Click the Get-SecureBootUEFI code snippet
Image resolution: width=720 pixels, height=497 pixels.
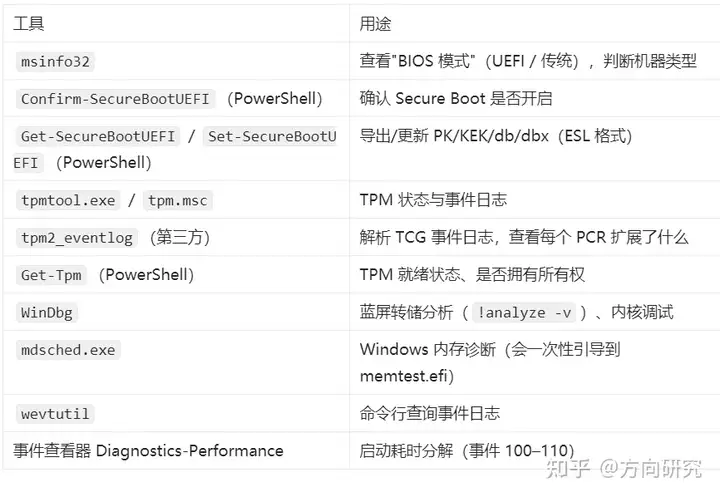[98, 136]
